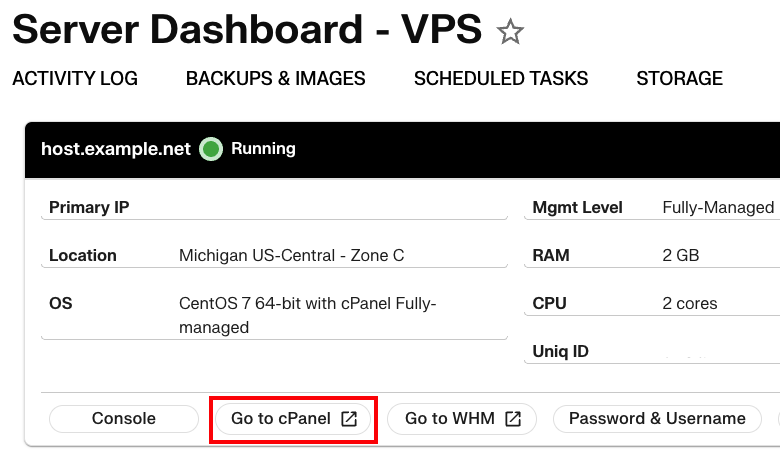Launch WHM via the Go to WHM button
This screenshot has height=463, width=780.
450,419
